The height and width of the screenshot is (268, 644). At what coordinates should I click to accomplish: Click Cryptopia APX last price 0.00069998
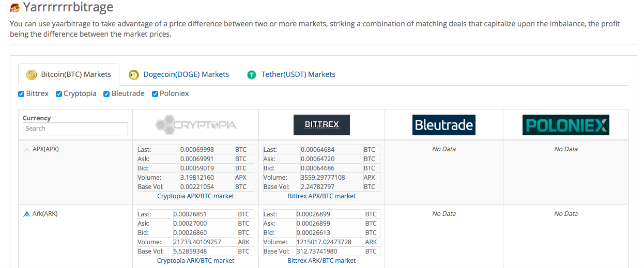pyautogui.click(x=197, y=150)
